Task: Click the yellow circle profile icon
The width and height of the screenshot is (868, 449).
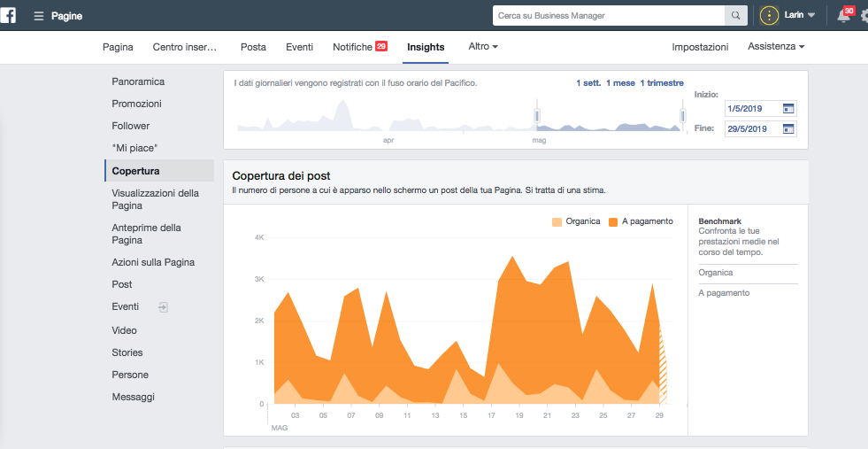Action: [x=770, y=16]
